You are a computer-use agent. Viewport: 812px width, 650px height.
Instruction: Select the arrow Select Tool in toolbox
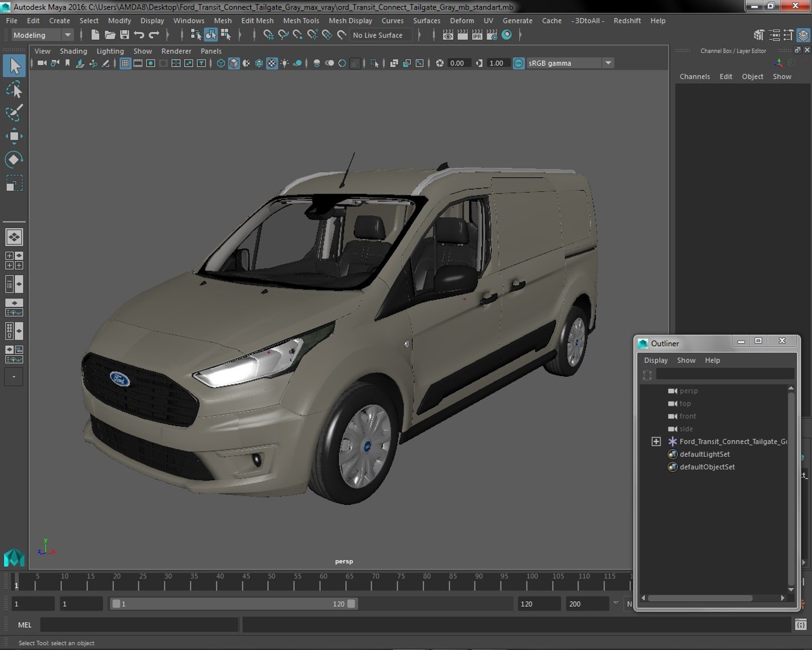[x=14, y=66]
